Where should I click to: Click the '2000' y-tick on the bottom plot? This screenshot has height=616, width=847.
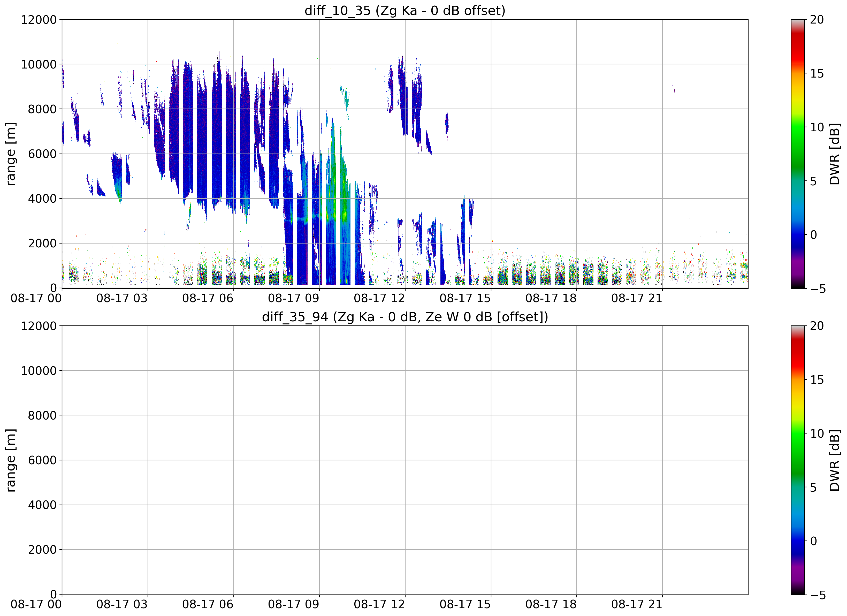42,550
